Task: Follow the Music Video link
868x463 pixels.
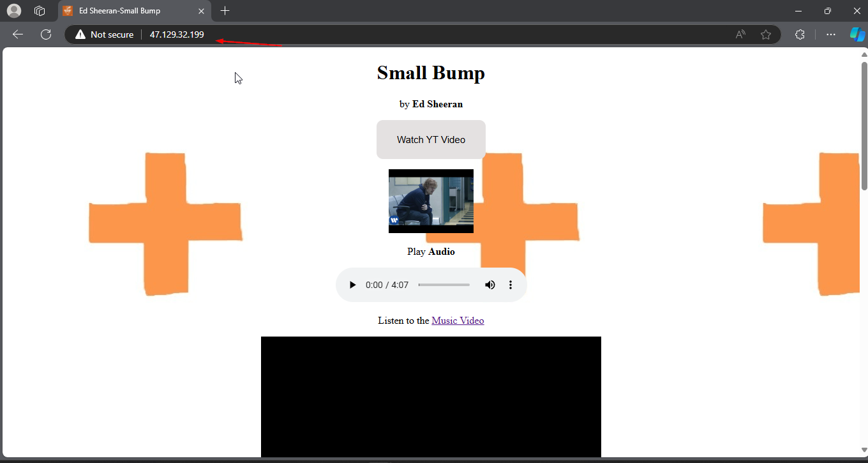Action: click(x=458, y=321)
